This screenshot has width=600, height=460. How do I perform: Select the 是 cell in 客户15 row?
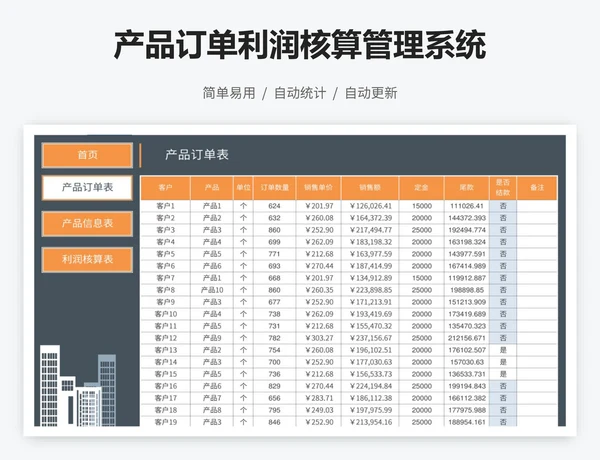[x=503, y=374]
